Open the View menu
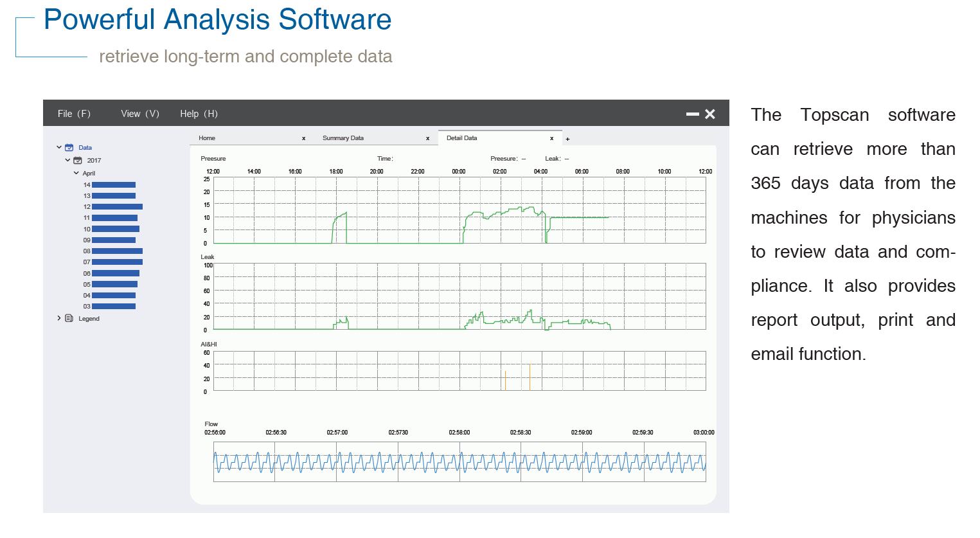Image resolution: width=980 pixels, height=538 pixels. click(139, 114)
